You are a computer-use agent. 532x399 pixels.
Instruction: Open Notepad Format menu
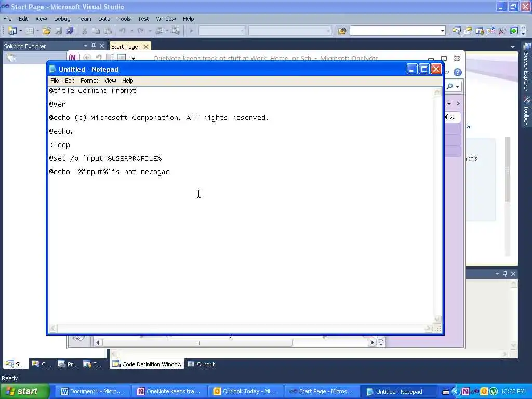pyautogui.click(x=89, y=81)
